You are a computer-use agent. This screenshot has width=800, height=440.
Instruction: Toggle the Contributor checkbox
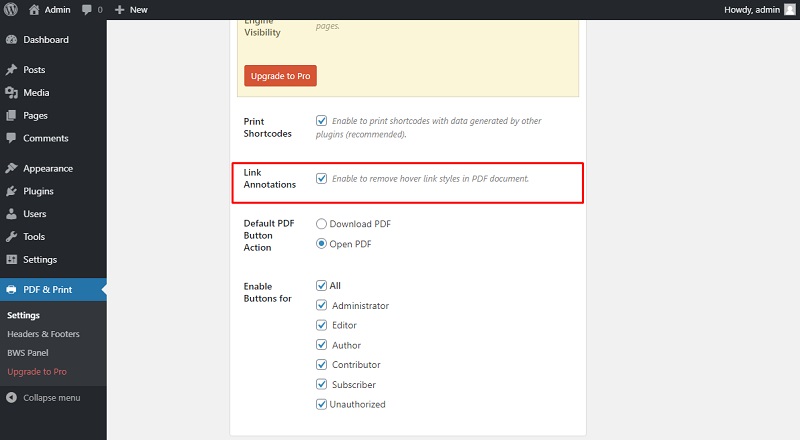[x=321, y=364]
